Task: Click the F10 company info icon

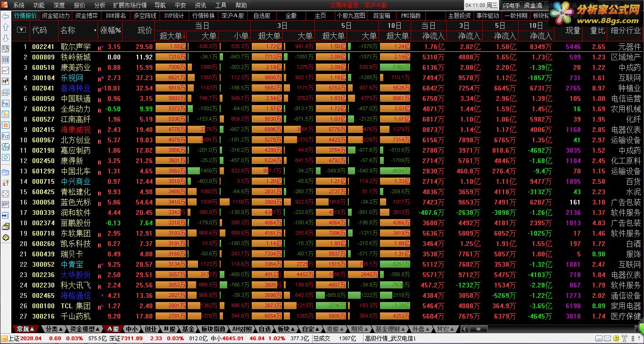Action: [x=6, y=103]
